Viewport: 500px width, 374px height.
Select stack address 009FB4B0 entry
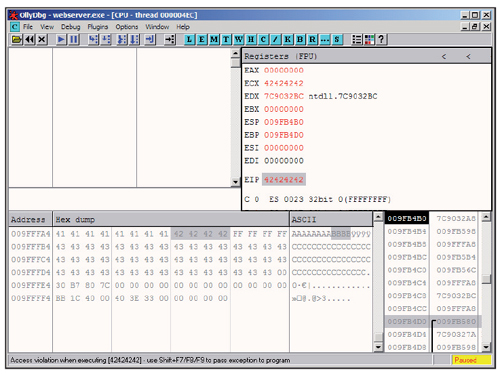tap(407, 218)
